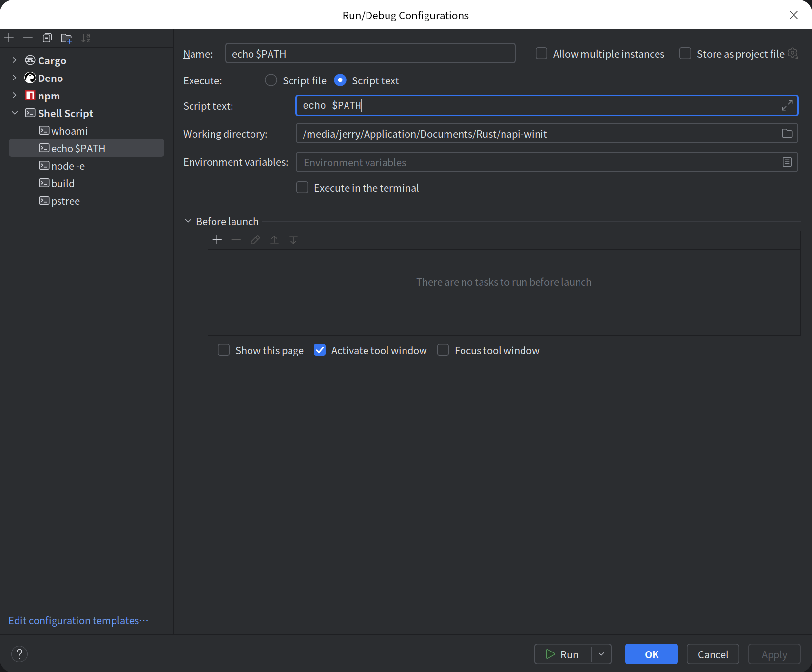812x672 pixels.
Task: Select the Script text radio option
Action: click(340, 80)
